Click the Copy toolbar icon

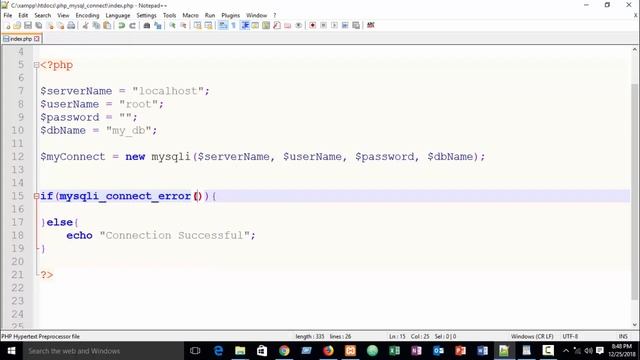tap(96, 26)
